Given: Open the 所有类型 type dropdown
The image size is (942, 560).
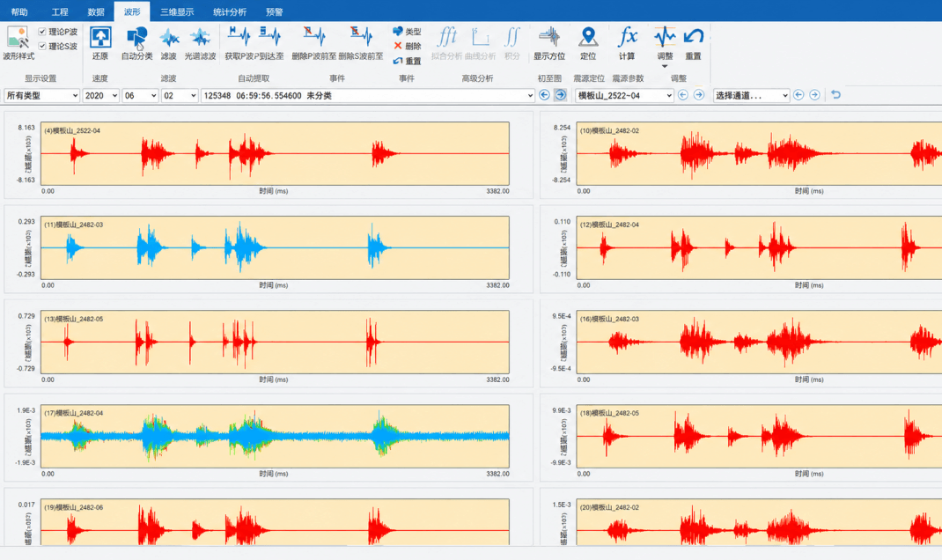Looking at the screenshot, I should [x=41, y=96].
